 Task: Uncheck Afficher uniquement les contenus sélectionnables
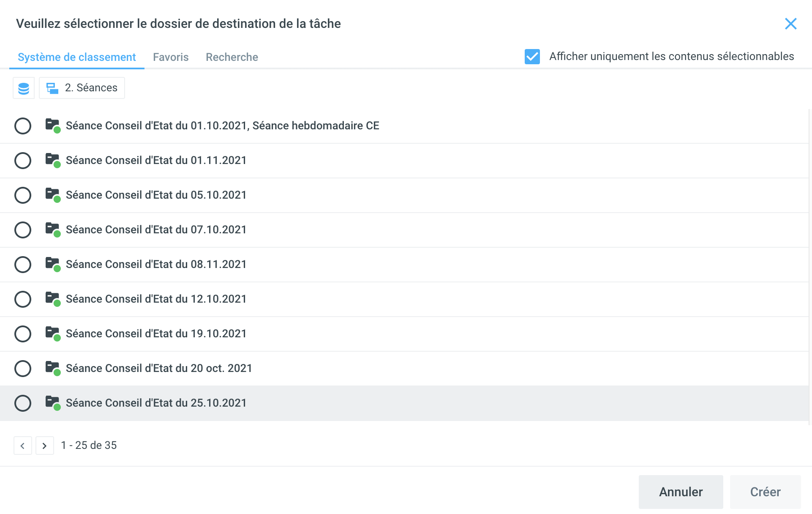tap(532, 57)
